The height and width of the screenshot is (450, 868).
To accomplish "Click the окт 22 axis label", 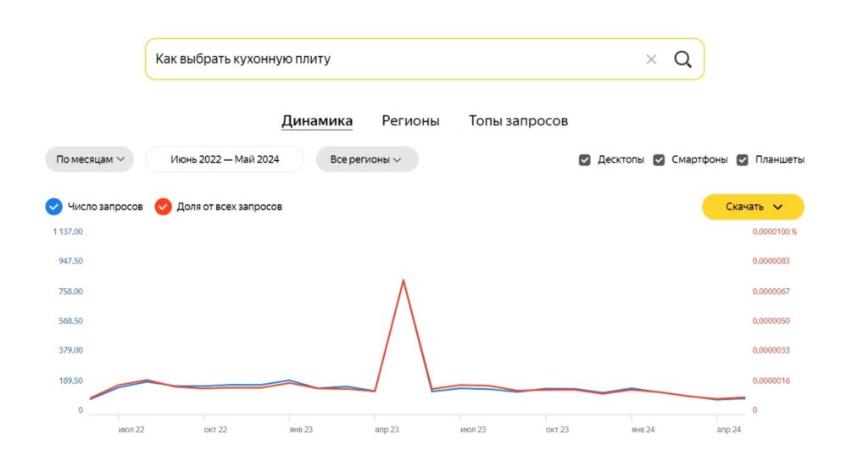I will pyautogui.click(x=215, y=430).
